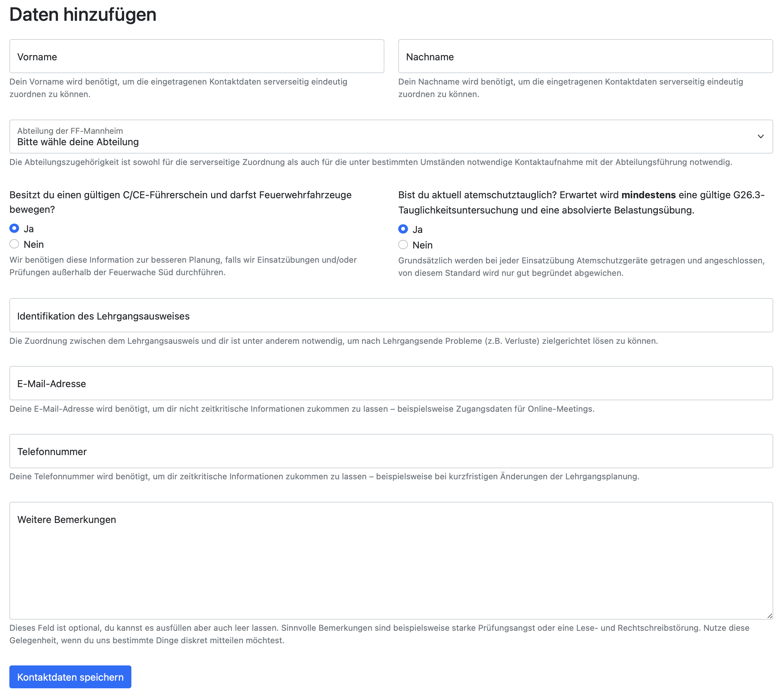This screenshot has width=784, height=698.
Task: Click the Vorname help text below field
Action: click(x=178, y=88)
